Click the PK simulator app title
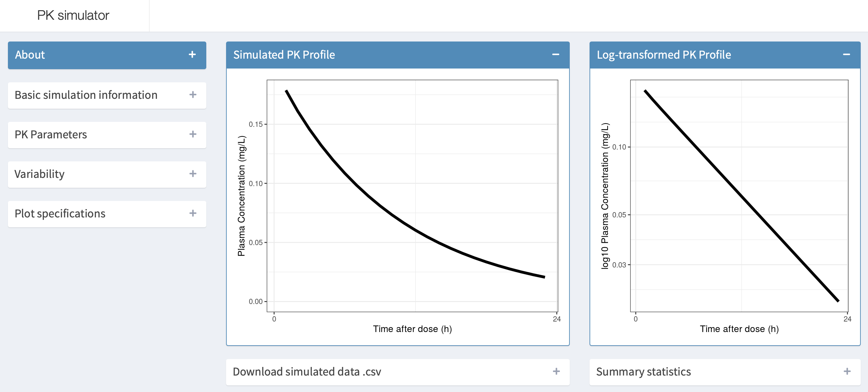Image resolution: width=868 pixels, height=392 pixels. coord(73,15)
